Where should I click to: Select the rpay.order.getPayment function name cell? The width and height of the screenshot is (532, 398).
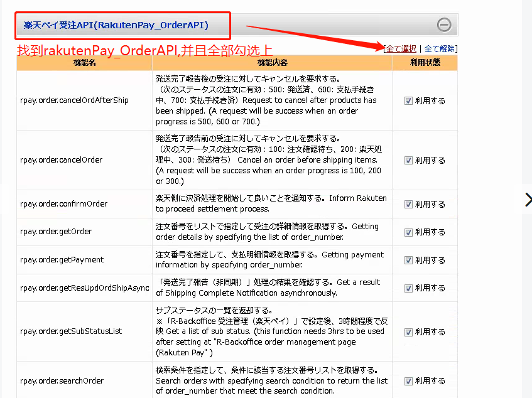[85, 260]
